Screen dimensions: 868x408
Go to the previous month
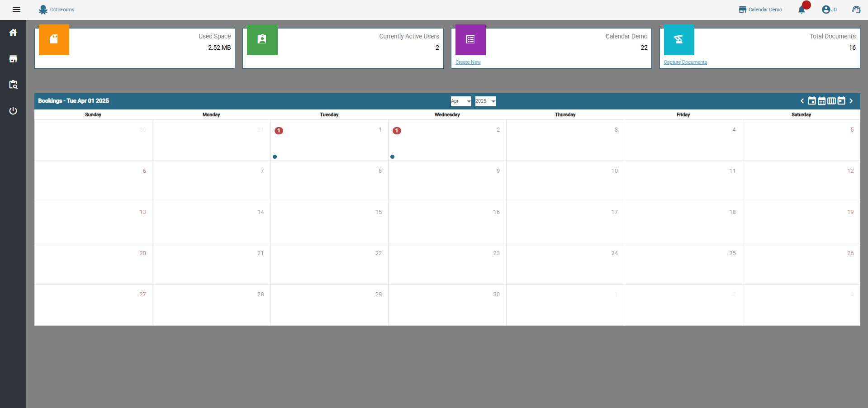(802, 101)
